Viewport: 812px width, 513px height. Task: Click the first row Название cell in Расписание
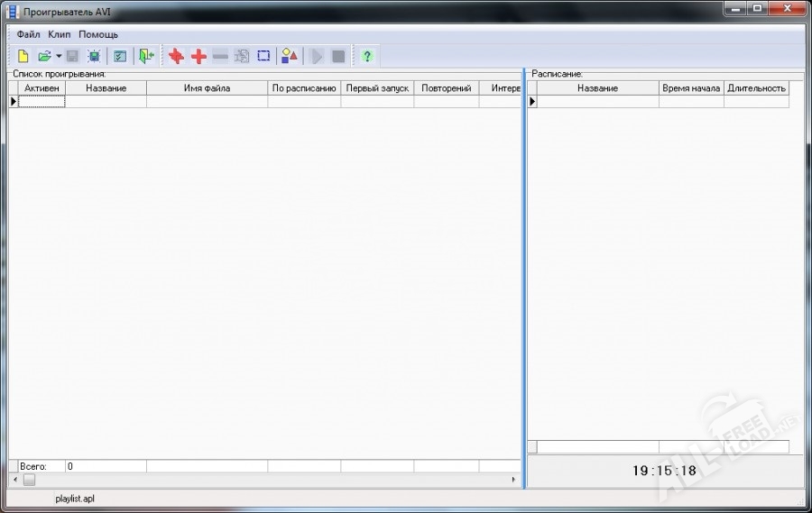pyautogui.click(x=597, y=102)
